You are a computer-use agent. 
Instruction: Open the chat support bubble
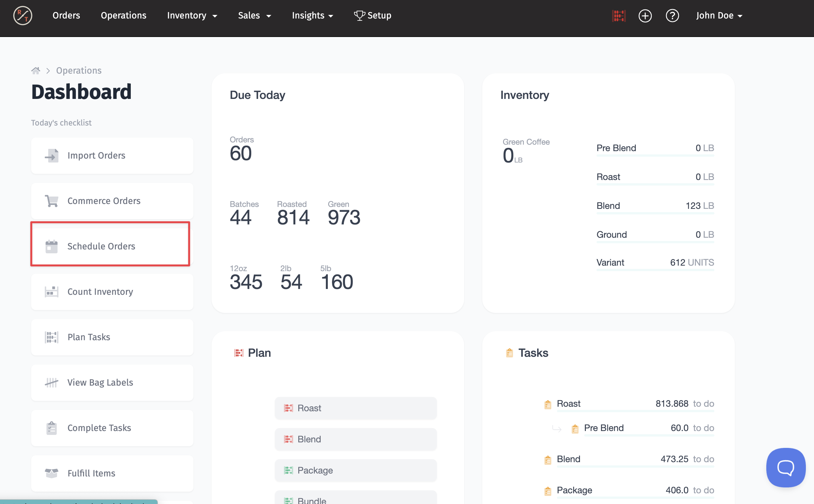point(786,467)
